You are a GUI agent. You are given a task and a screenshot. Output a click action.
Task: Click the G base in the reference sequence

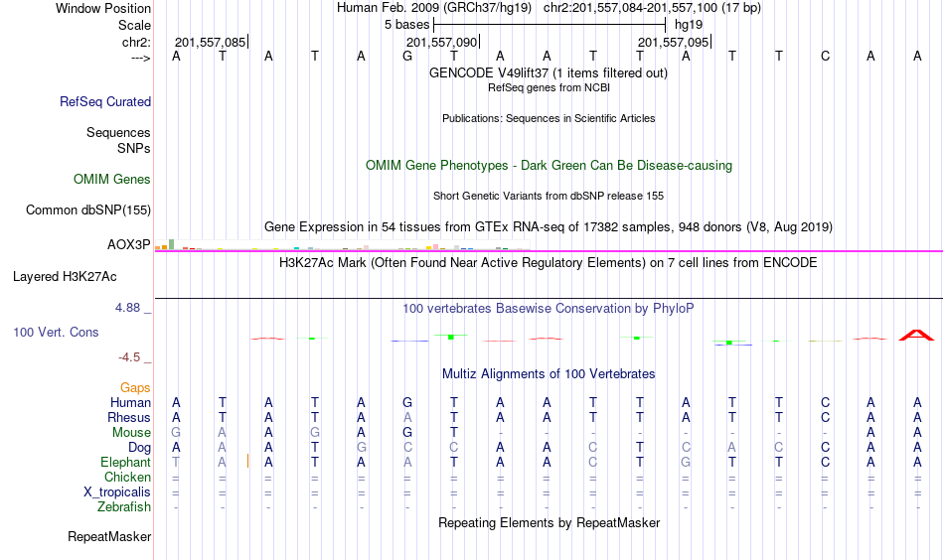click(x=407, y=56)
